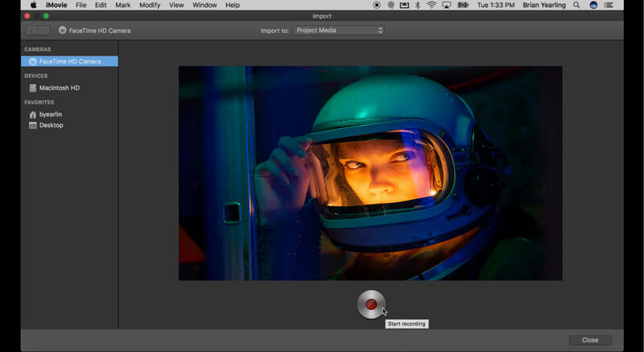
Task: Click the Macintosh HD drive icon
Action: [33, 88]
